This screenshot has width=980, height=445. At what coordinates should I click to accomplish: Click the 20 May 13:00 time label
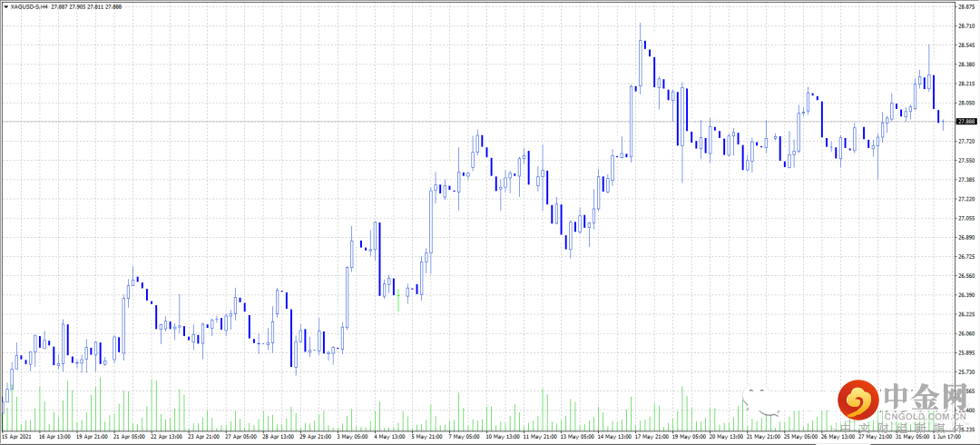coord(725,436)
